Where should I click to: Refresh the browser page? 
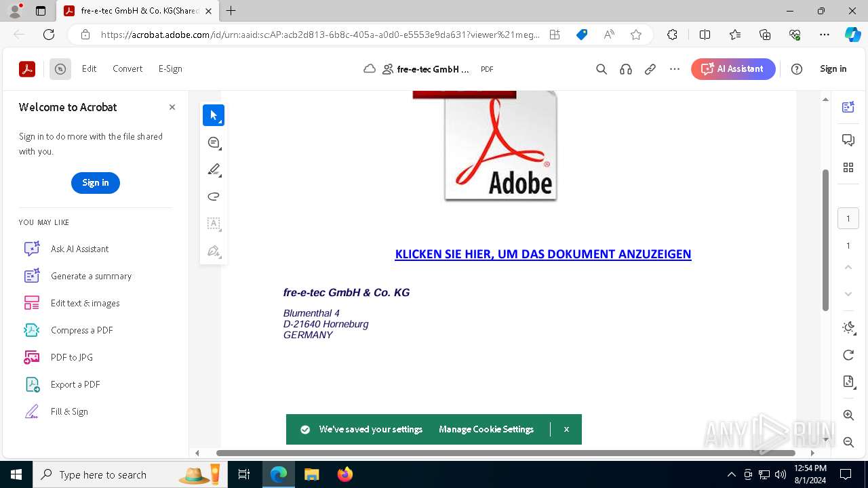[49, 35]
